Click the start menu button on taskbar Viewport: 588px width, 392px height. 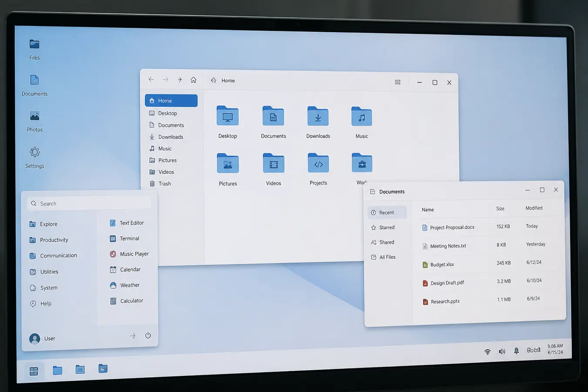tap(34, 371)
